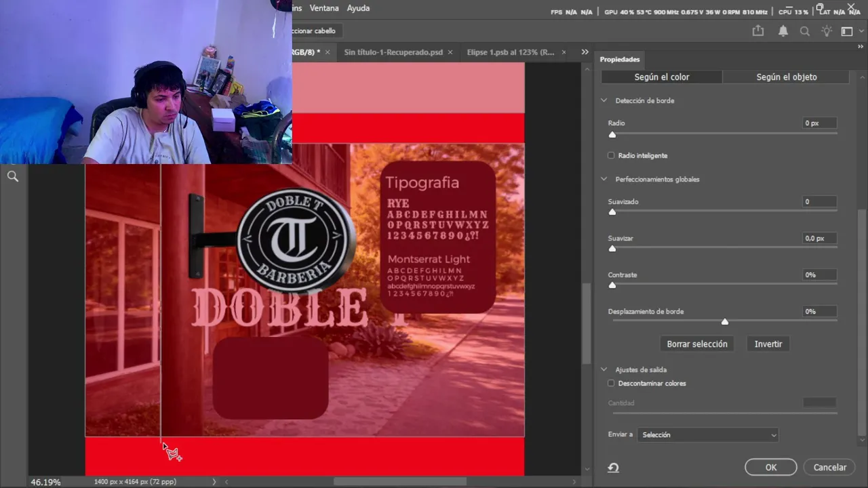Screen dimensions: 868x488
Task: Confirm with the OK button
Action: pyautogui.click(x=771, y=468)
